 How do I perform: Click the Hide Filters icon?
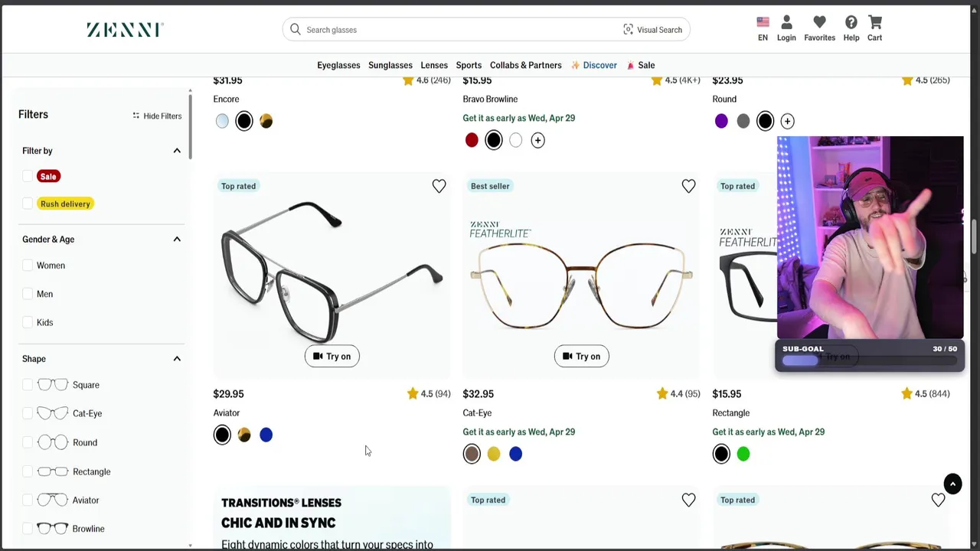tap(136, 116)
